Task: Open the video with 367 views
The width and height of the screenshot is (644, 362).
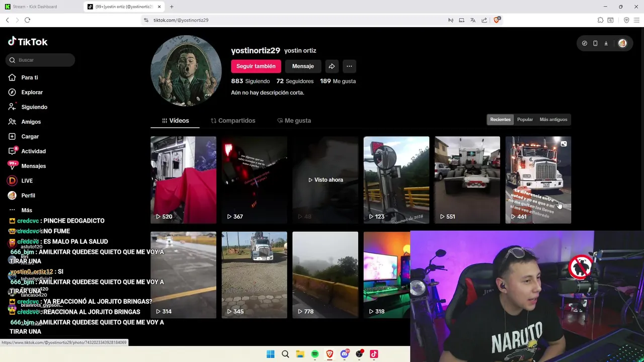Action: coord(254,180)
